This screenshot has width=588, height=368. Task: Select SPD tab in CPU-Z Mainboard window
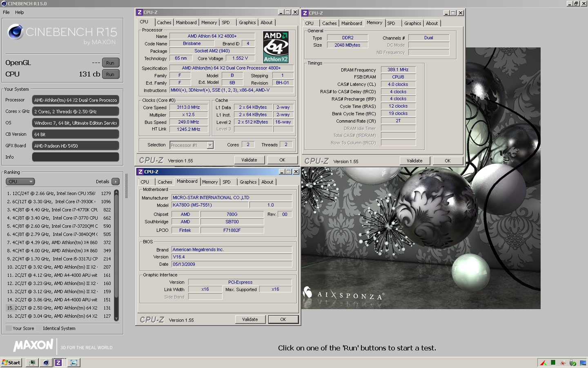227,182
